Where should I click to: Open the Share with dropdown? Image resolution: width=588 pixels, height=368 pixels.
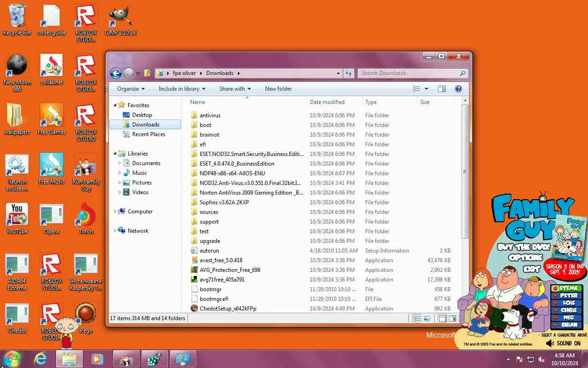pyautogui.click(x=235, y=89)
